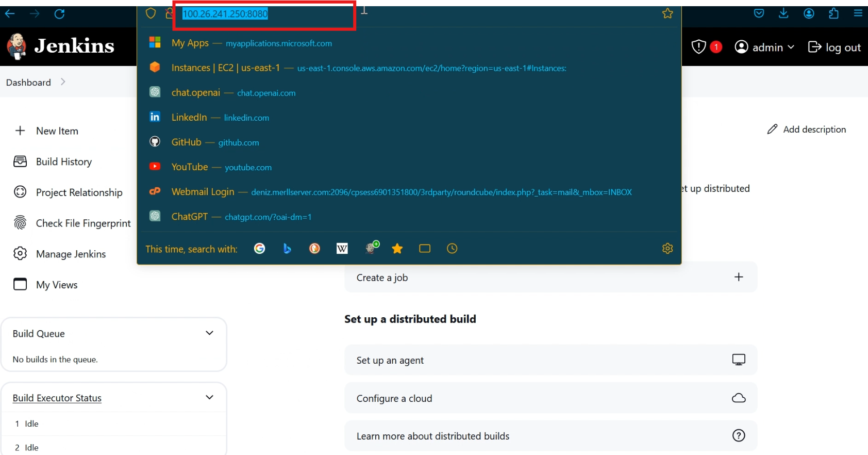Click the Build History tray icon
Viewport: 868px width, 455px height.
pyautogui.click(x=20, y=161)
